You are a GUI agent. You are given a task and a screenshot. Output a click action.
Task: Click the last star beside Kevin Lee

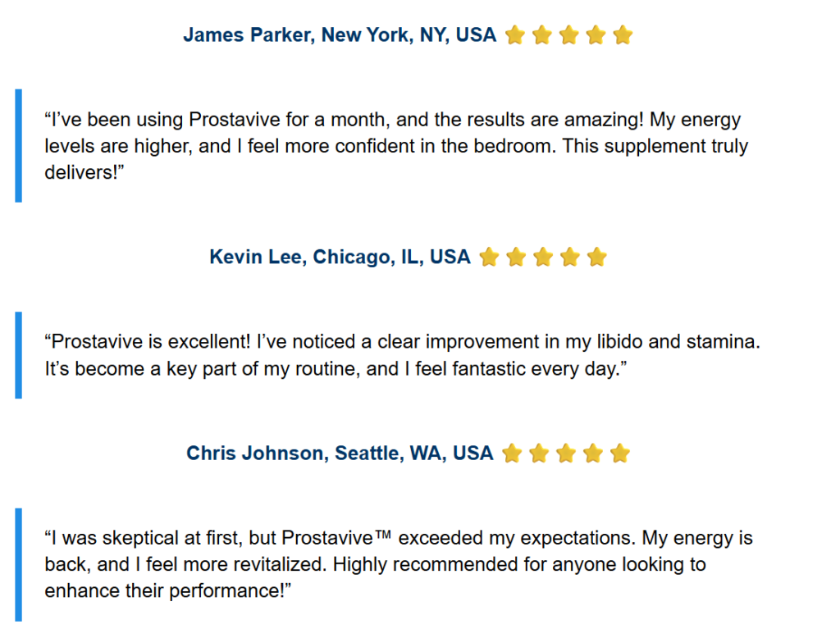(x=597, y=258)
